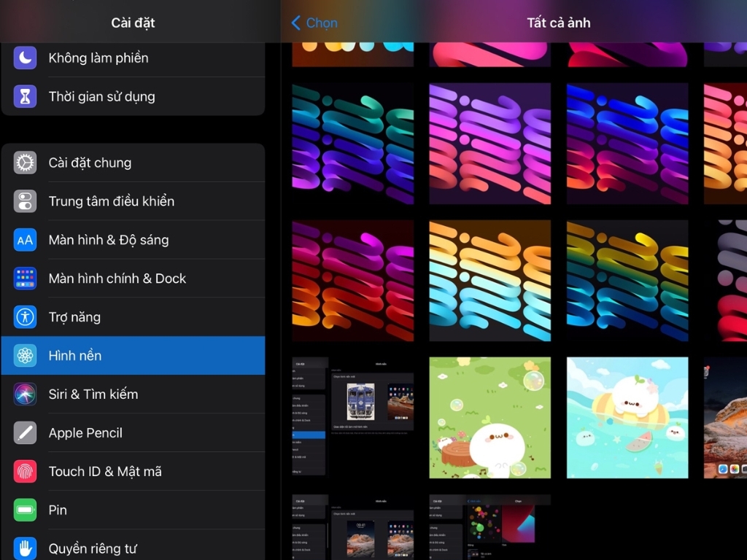The height and width of the screenshot is (560, 747).
Task: Go back with the Chọn button
Action: pos(314,23)
